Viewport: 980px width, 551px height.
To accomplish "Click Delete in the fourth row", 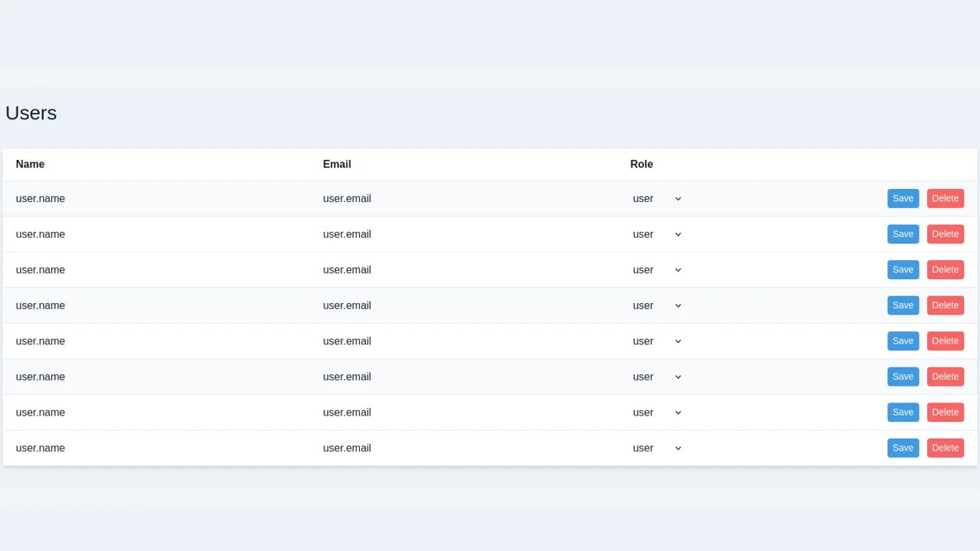I will click(x=945, y=305).
